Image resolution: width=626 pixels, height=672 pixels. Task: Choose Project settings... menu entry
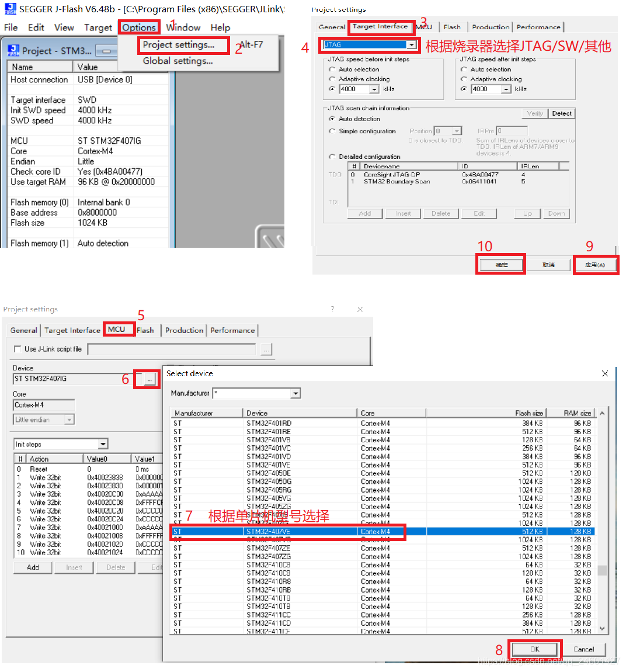click(179, 45)
